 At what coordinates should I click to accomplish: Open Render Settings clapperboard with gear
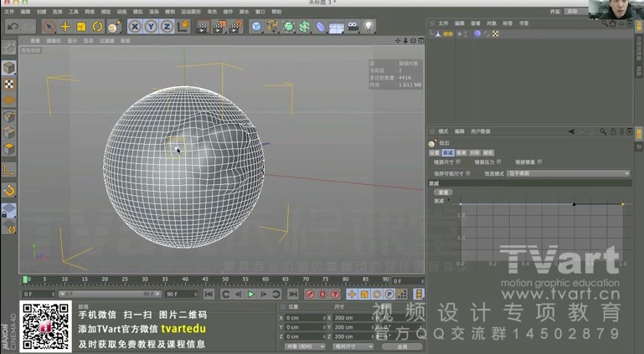point(236,27)
